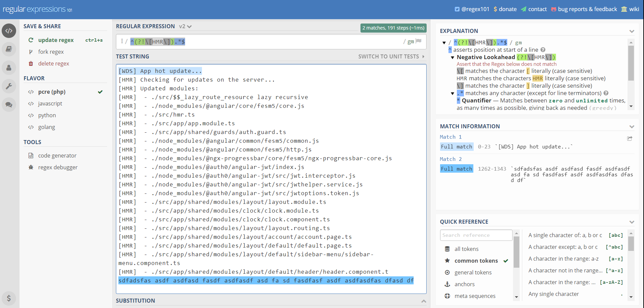Screen dimensions: 644x308
Task: Open the account user icon in sidebar
Action: point(9,68)
